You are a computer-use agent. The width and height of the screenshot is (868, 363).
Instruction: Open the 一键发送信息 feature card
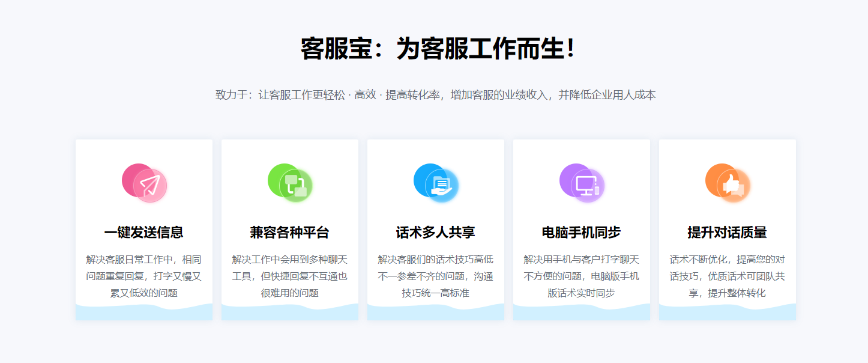(143, 228)
